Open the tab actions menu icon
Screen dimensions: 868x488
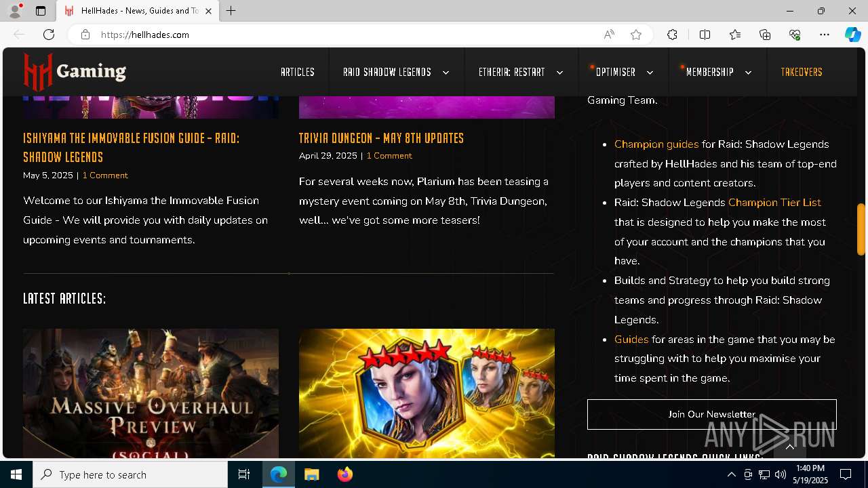41,11
